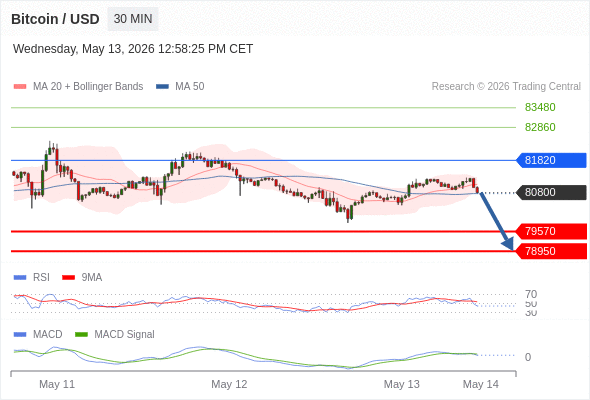The width and height of the screenshot is (590, 400).
Task: Click the blue downward forecast arrow head
Action: pyautogui.click(x=508, y=243)
